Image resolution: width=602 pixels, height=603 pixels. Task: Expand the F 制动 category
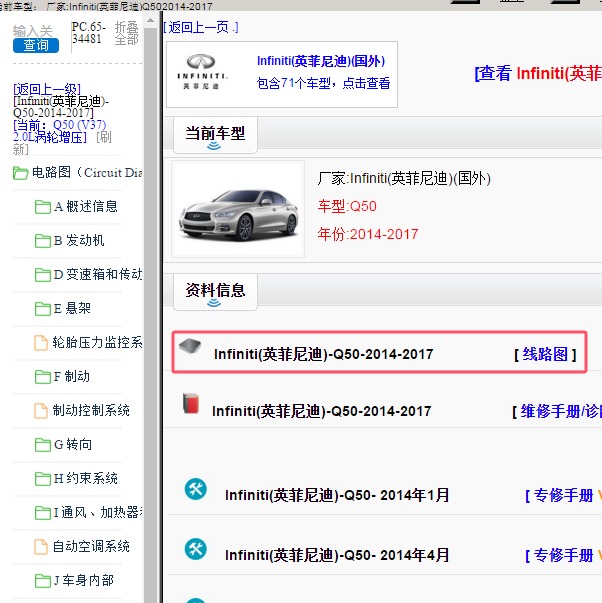click(72, 376)
